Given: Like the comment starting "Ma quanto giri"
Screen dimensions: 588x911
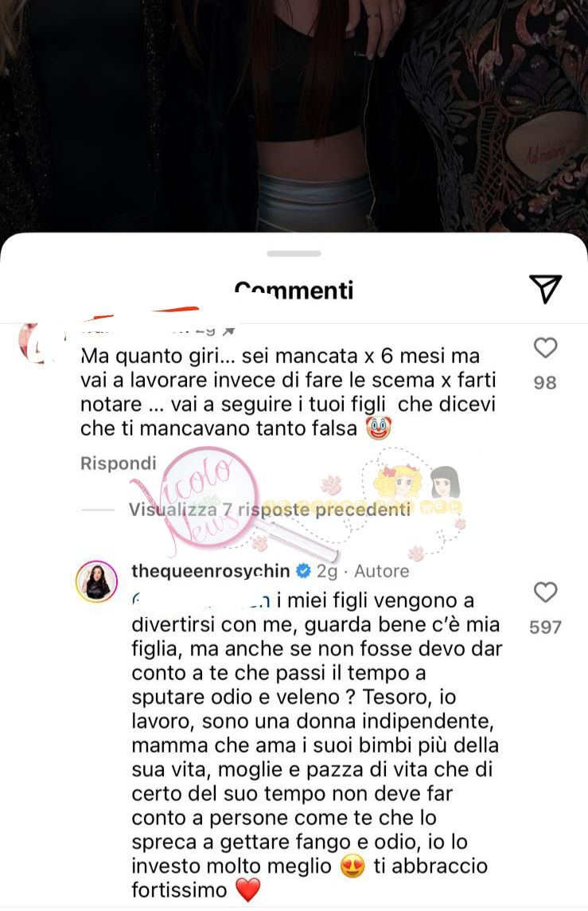Looking at the screenshot, I should click(545, 348).
